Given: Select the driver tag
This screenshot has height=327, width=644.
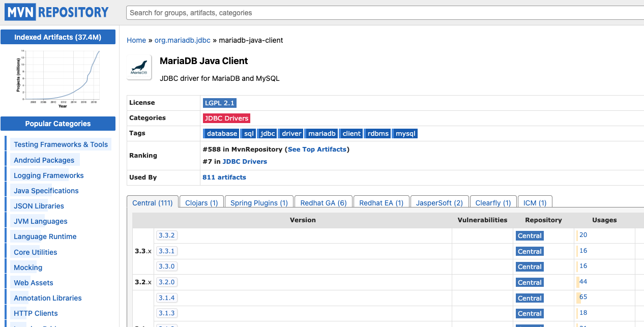Looking at the screenshot, I should 291,133.
